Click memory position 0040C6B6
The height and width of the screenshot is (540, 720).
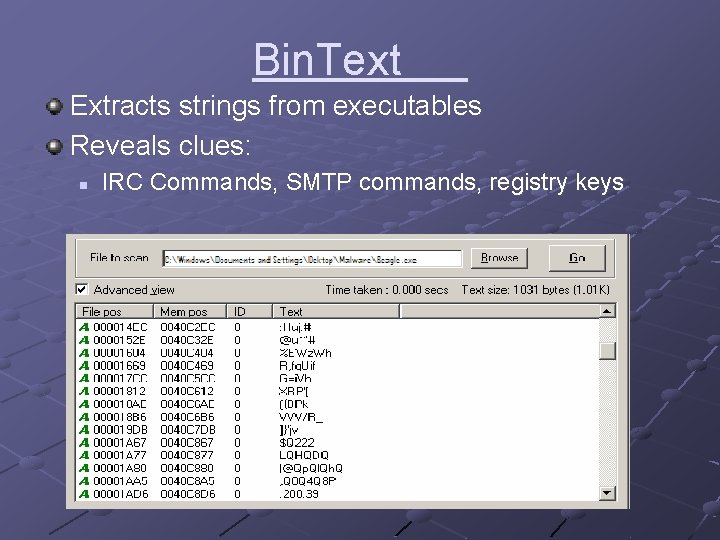coord(187,417)
